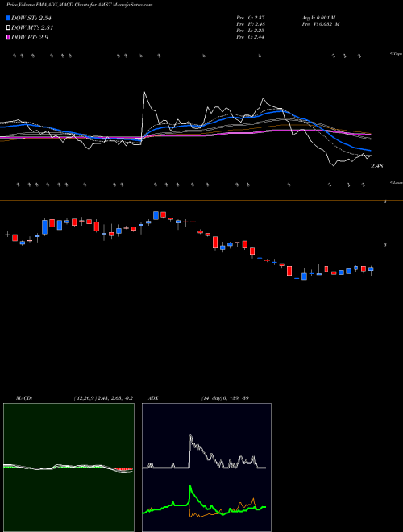Select the 'DOW MT: 2.81' legend text
The height and width of the screenshot is (532, 403).
(x=32, y=27)
